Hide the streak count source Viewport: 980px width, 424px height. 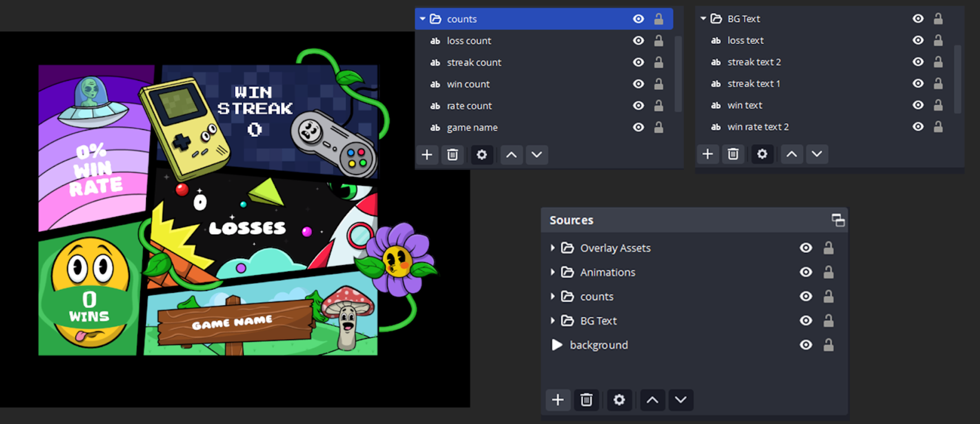pos(638,62)
